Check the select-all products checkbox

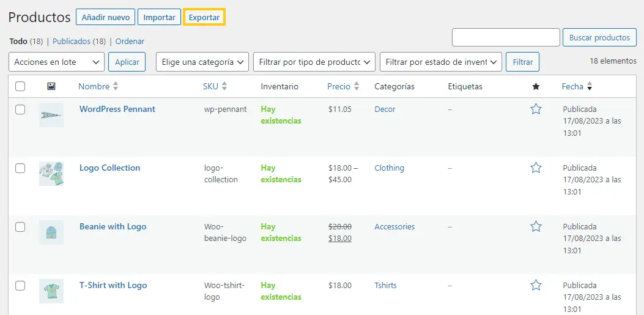click(x=20, y=86)
